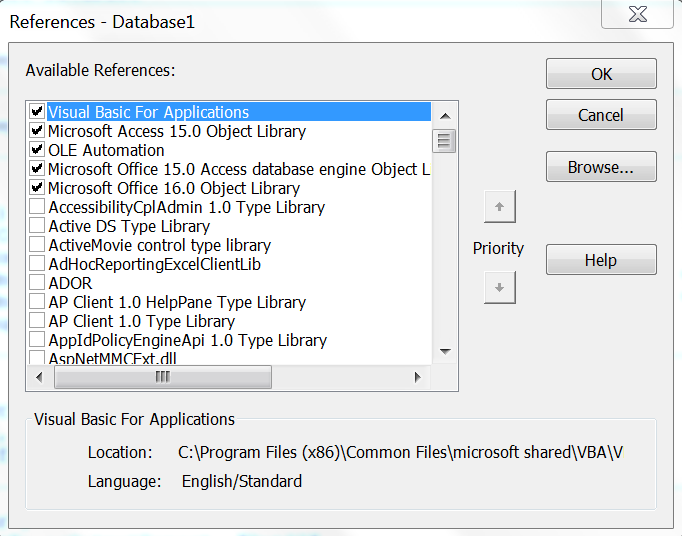The image size is (682, 536).
Task: Click OK to confirm references
Action: tap(602, 74)
